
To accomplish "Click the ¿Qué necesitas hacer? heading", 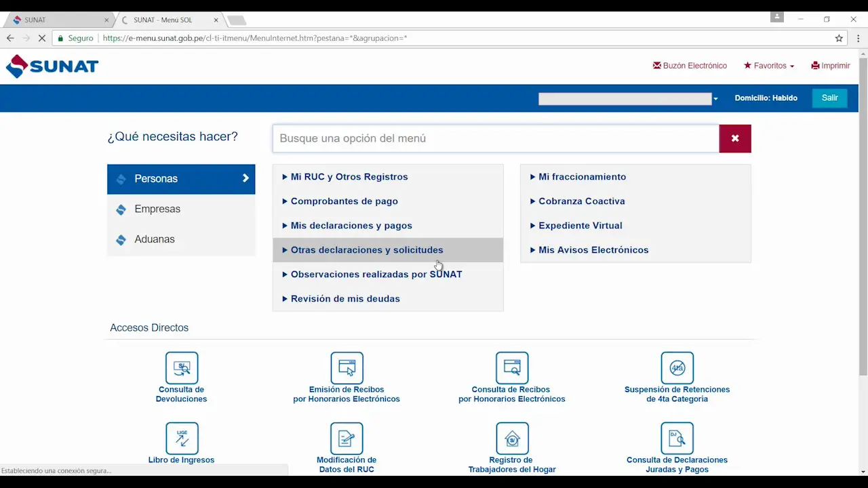I will tap(173, 136).
